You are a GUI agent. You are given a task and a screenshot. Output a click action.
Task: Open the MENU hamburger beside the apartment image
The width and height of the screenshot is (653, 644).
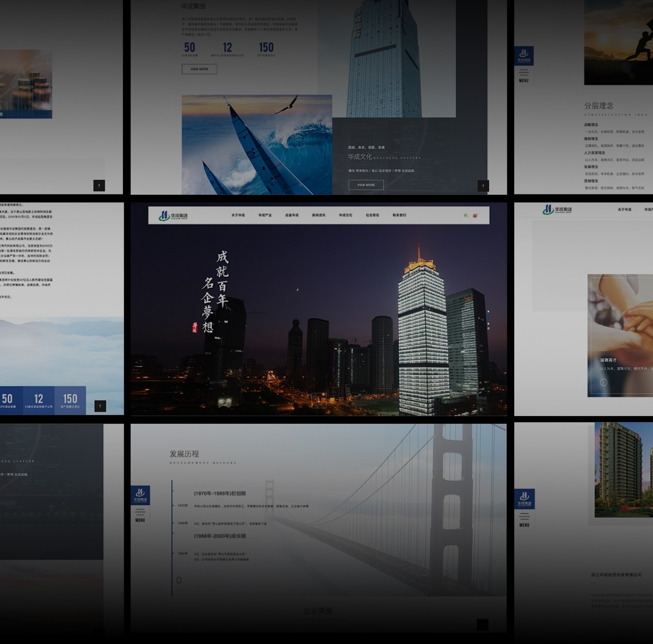point(524,518)
